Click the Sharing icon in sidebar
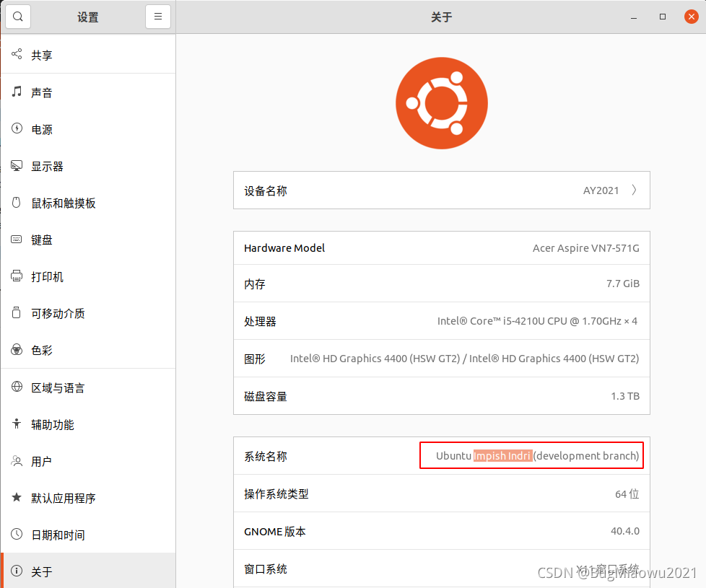The width and height of the screenshot is (706, 588). click(x=17, y=54)
